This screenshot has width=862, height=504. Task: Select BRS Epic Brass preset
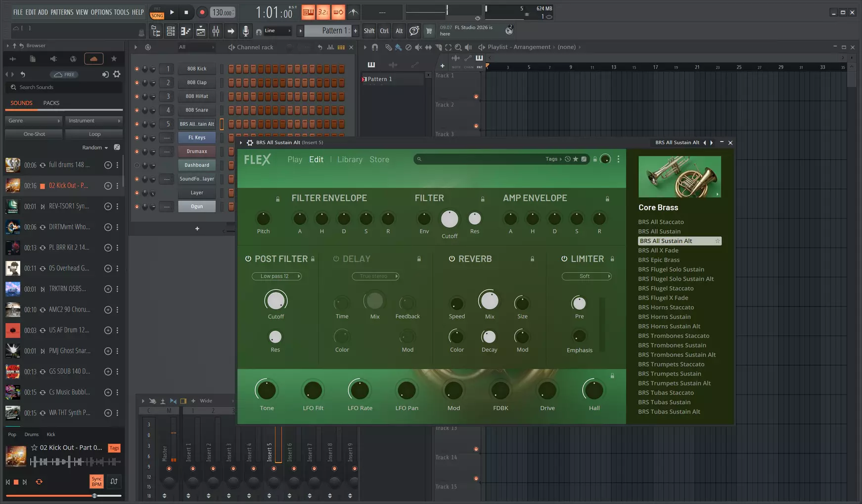coord(659,260)
